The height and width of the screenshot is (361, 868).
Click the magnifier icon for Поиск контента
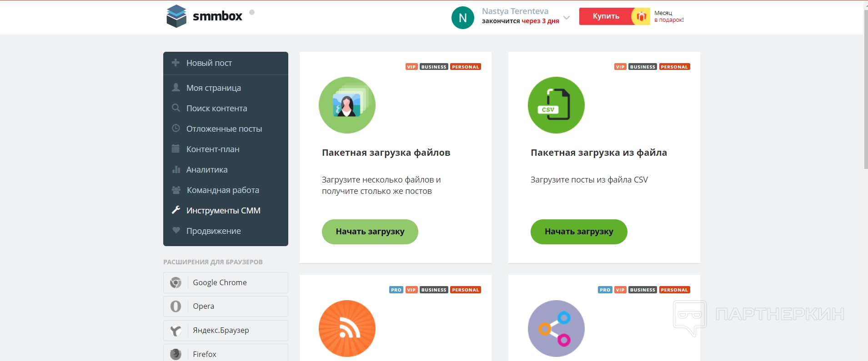tap(176, 108)
